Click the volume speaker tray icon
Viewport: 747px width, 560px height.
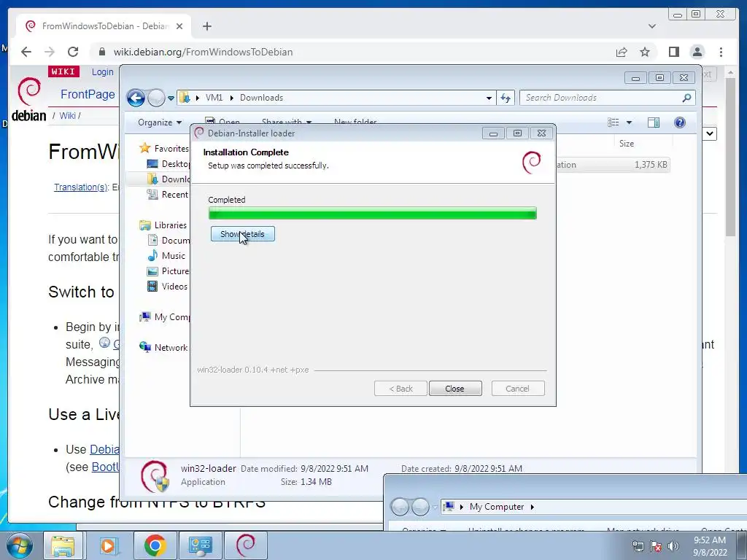[x=673, y=546]
